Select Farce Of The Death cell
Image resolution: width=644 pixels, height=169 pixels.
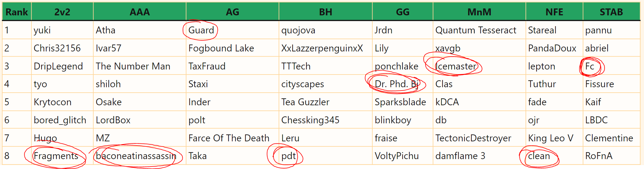coord(232,138)
